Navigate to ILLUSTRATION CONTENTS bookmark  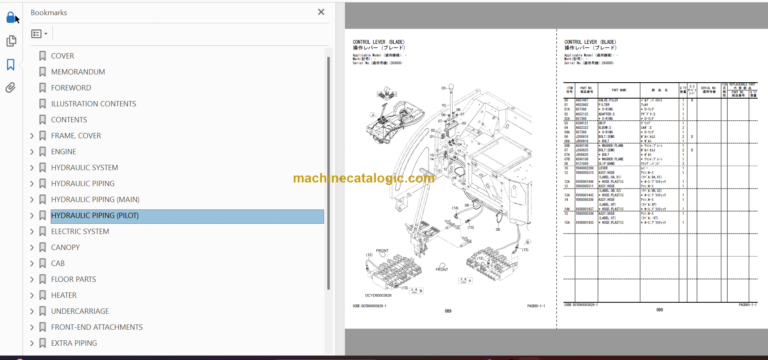94,104
